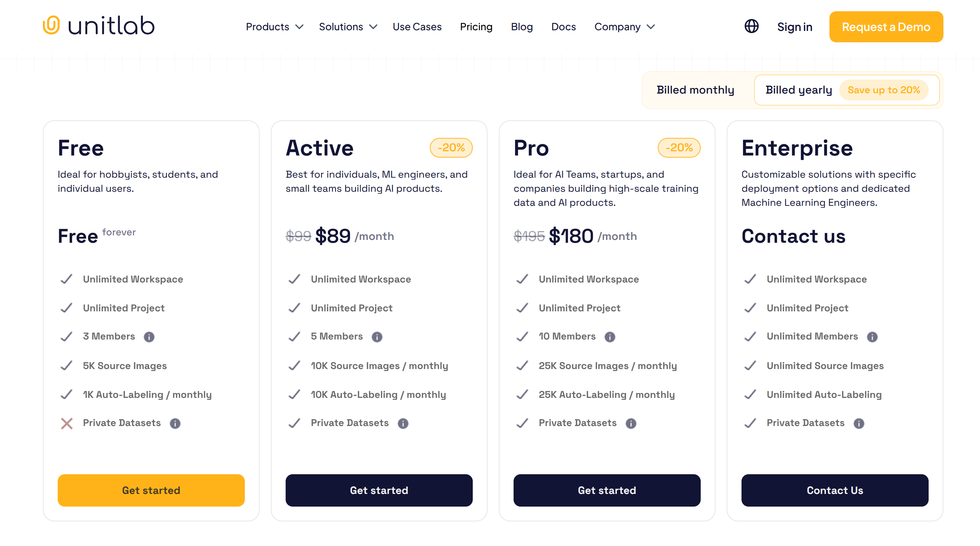980x546 pixels.
Task: Click the red X on Free's Private Datasets
Action: coord(66,423)
